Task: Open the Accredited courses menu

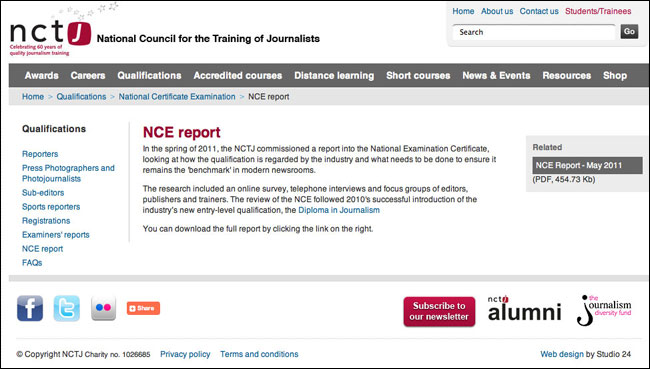Action: (x=238, y=75)
